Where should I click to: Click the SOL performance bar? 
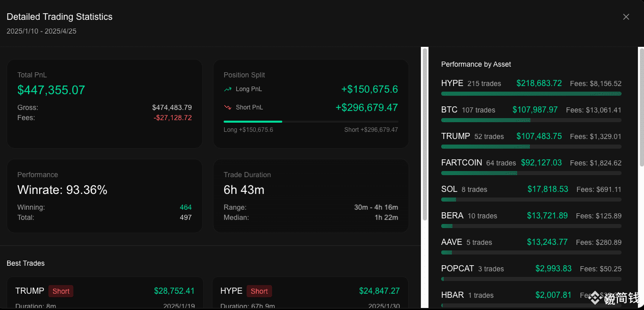click(x=531, y=200)
